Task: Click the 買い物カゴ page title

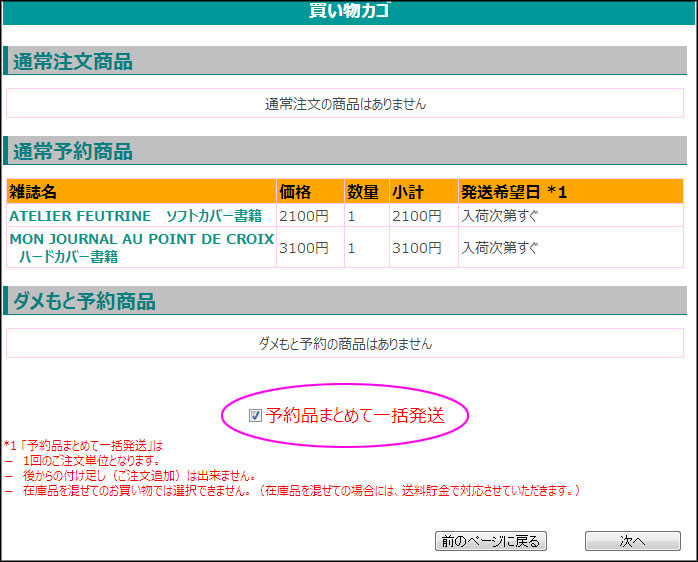Action: coord(349,11)
